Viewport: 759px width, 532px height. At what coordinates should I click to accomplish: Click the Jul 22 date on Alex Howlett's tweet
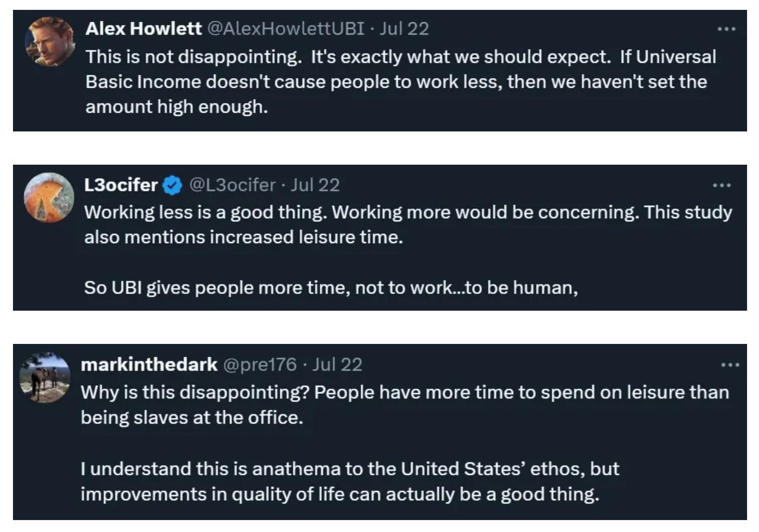point(404,29)
